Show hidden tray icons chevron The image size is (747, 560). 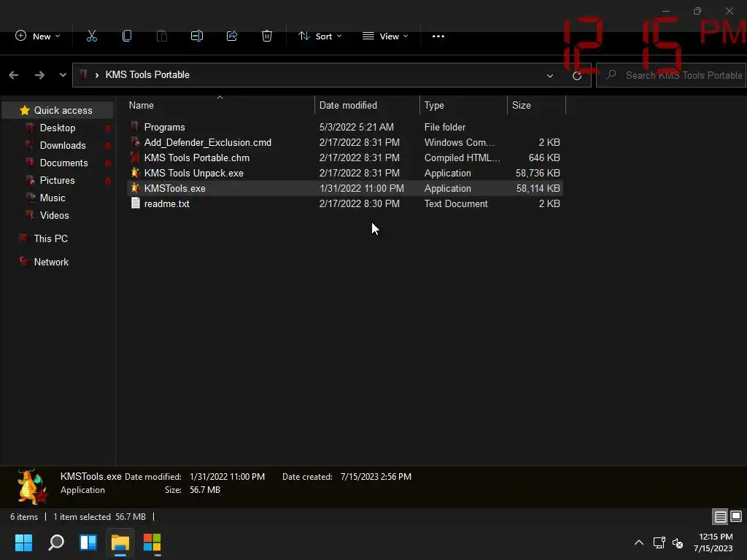(x=639, y=542)
